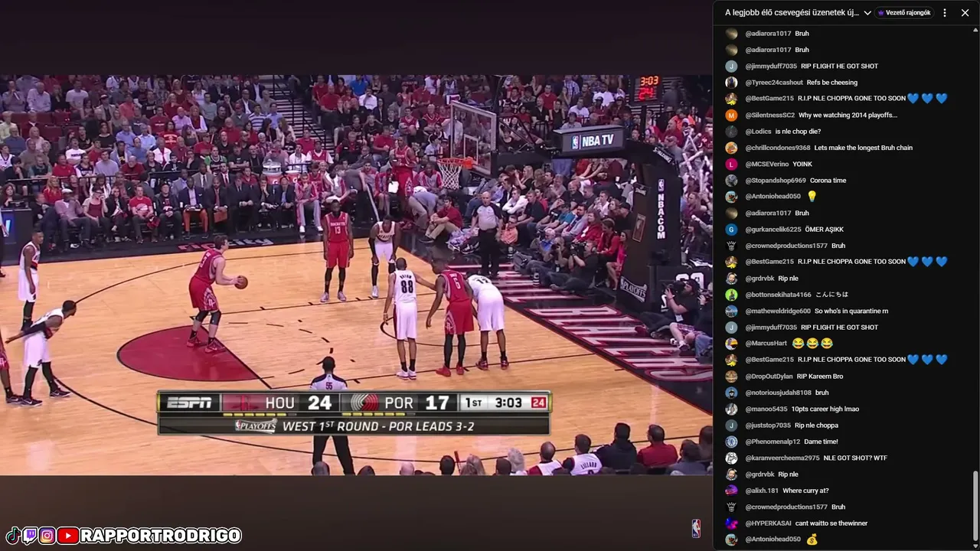Select the message "Rip nle choppa"
The height and width of the screenshot is (551, 980).
coord(816,425)
